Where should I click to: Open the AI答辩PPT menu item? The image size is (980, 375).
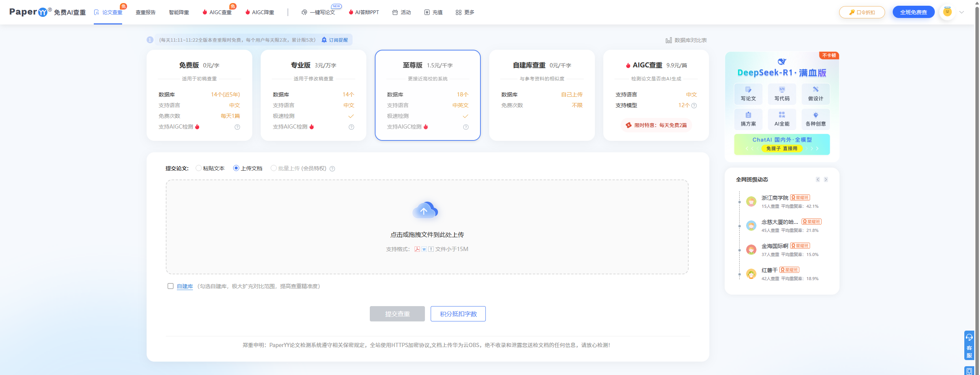364,12
